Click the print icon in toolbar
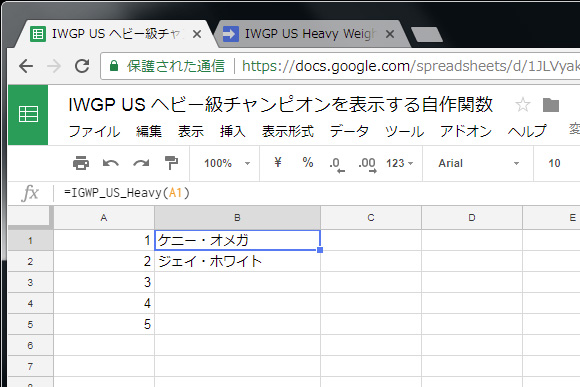 (81, 163)
